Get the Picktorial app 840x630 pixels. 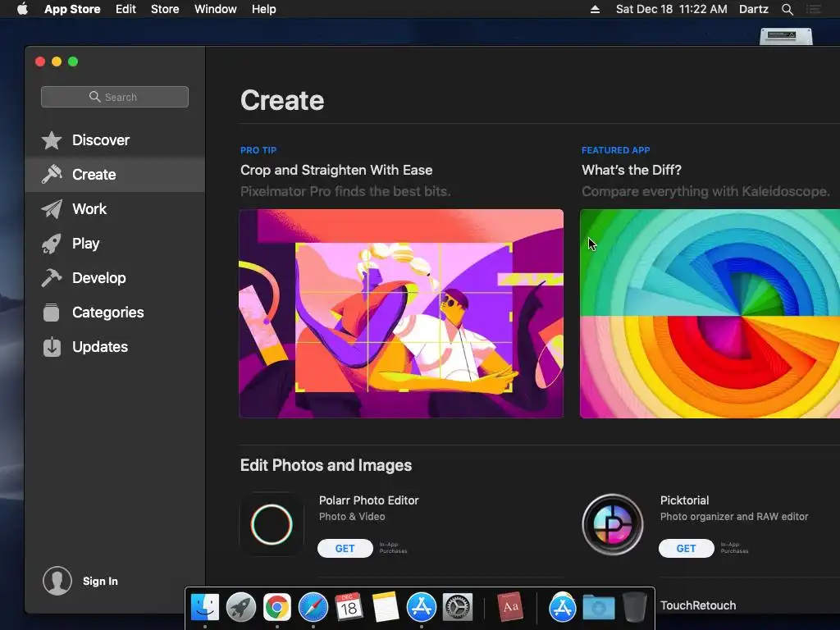(687, 548)
